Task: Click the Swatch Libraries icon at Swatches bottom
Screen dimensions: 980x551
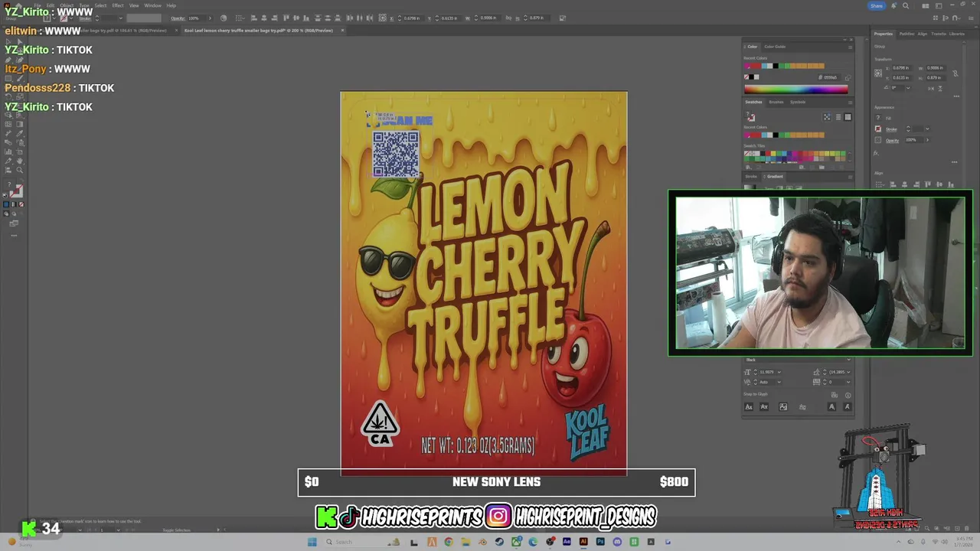Action: click(x=748, y=167)
